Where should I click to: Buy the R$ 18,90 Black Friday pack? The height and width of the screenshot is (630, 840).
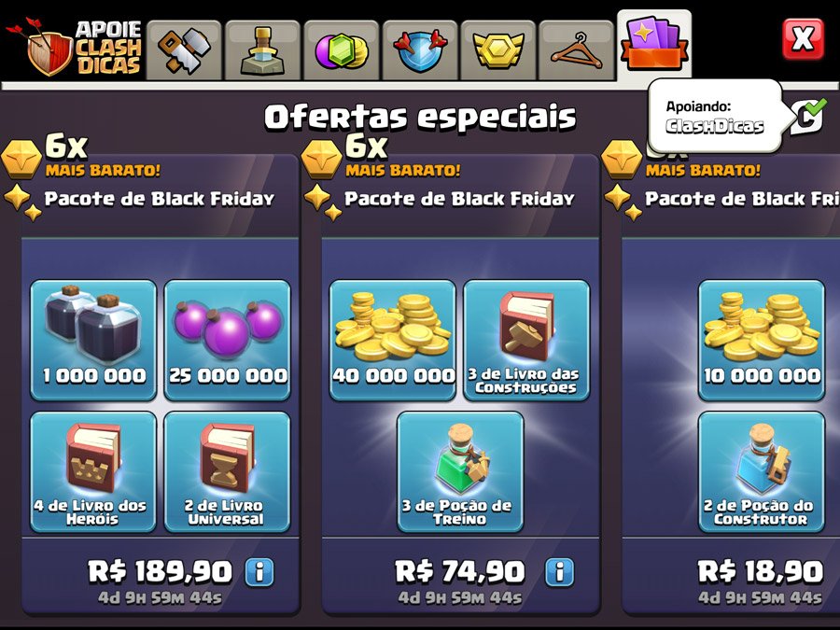pyautogui.click(x=760, y=571)
